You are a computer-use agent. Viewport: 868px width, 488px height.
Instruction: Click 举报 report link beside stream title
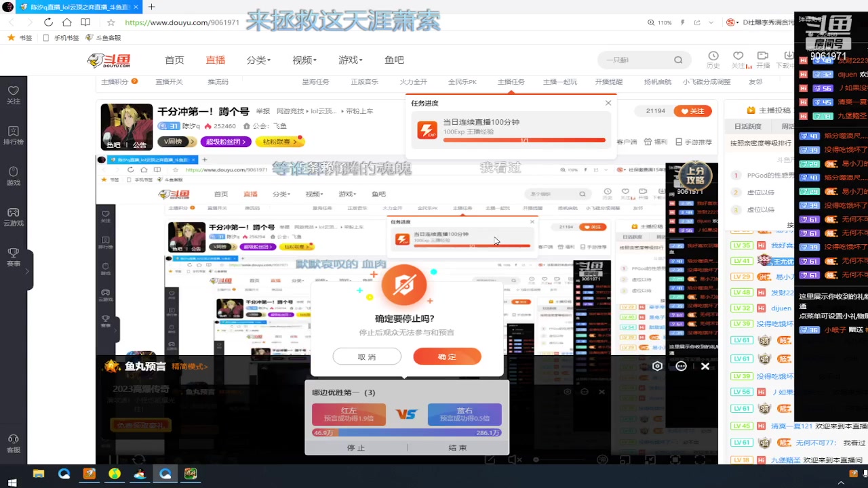[x=263, y=111]
